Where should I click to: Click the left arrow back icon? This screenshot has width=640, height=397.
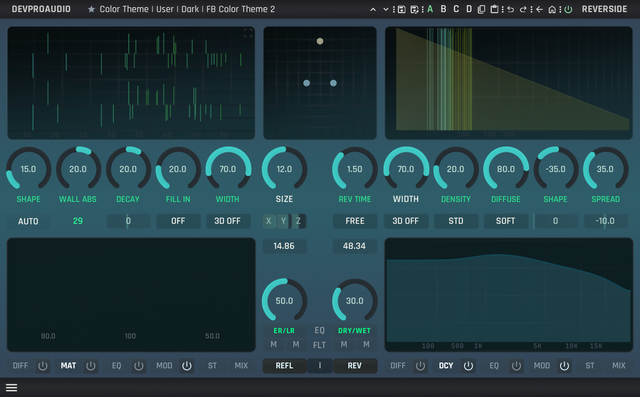pos(540,9)
